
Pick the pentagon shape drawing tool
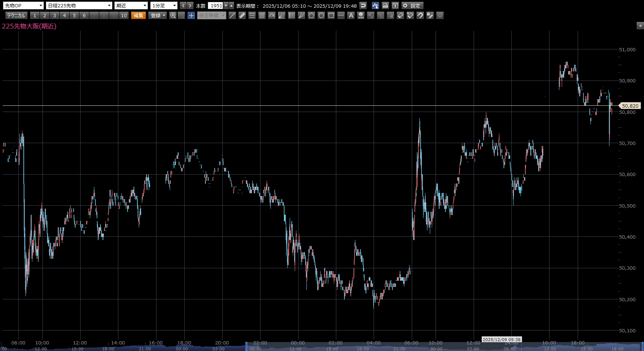coord(311,15)
